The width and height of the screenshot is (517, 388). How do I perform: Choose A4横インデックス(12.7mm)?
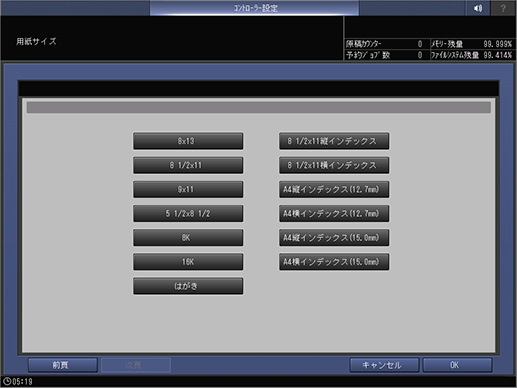(x=334, y=213)
